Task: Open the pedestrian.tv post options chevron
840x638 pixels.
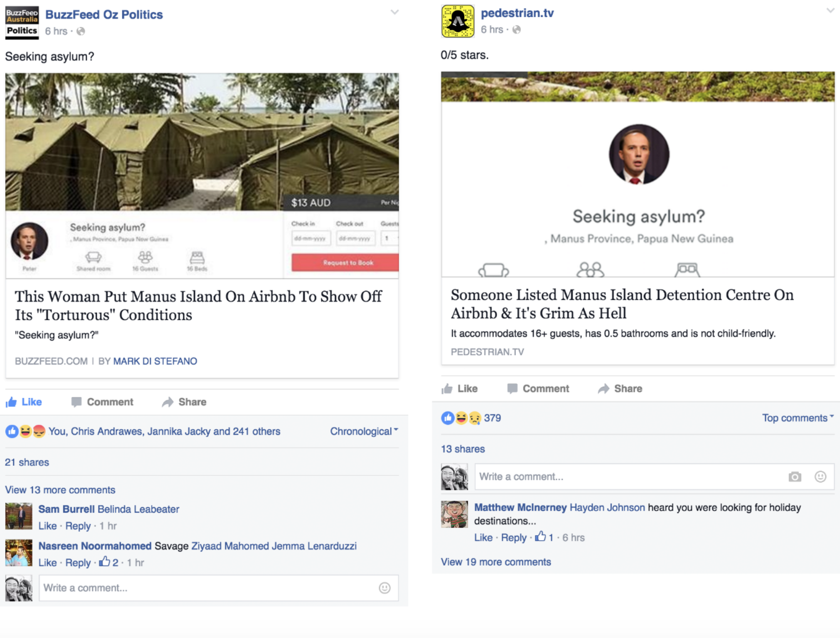Action: [x=830, y=10]
